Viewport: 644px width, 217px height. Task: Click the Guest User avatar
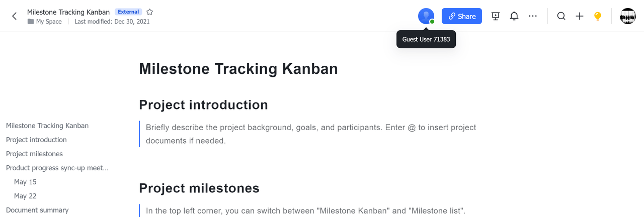426,16
